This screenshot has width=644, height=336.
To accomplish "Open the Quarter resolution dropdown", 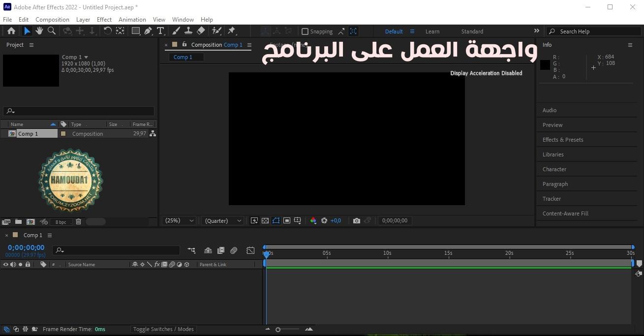I will (x=223, y=220).
